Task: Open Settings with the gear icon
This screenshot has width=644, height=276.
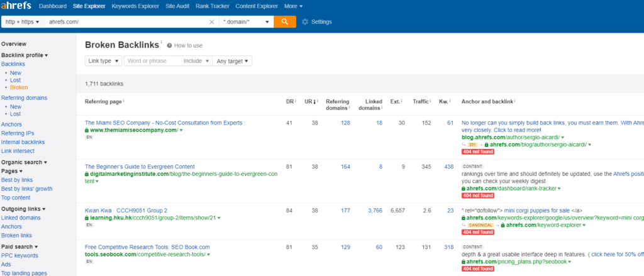Action: point(305,22)
